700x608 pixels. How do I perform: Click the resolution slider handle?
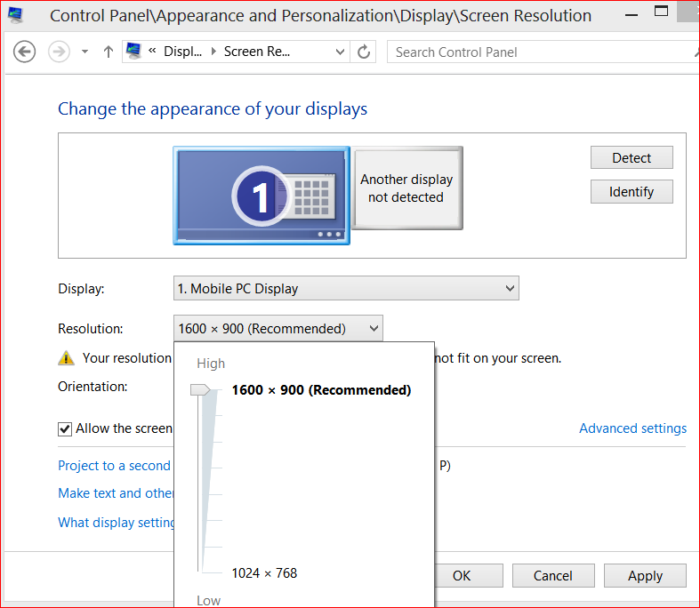pyautogui.click(x=200, y=390)
